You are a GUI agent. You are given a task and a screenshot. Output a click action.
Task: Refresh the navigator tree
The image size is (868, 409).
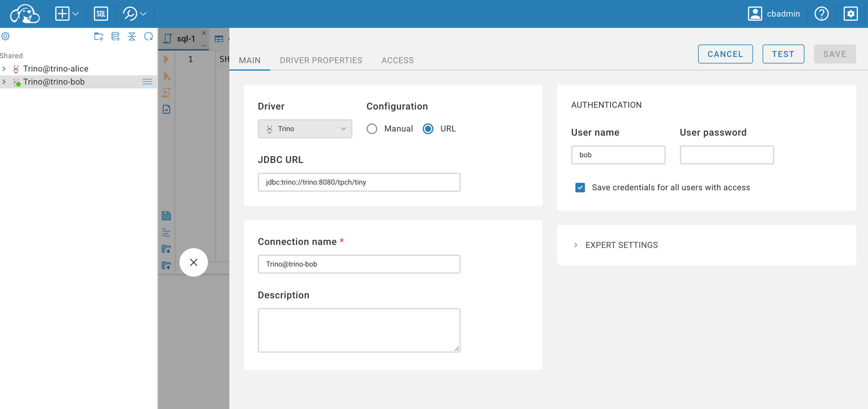[148, 37]
